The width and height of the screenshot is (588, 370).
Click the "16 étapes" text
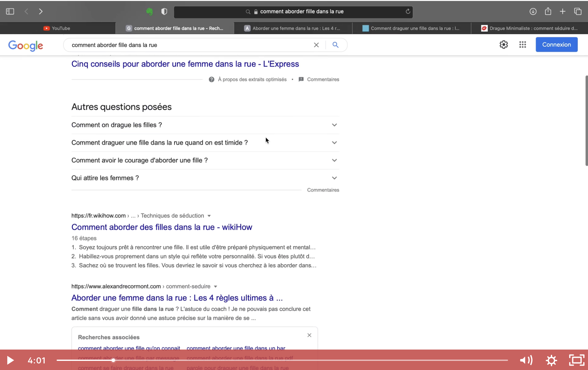[84, 238]
